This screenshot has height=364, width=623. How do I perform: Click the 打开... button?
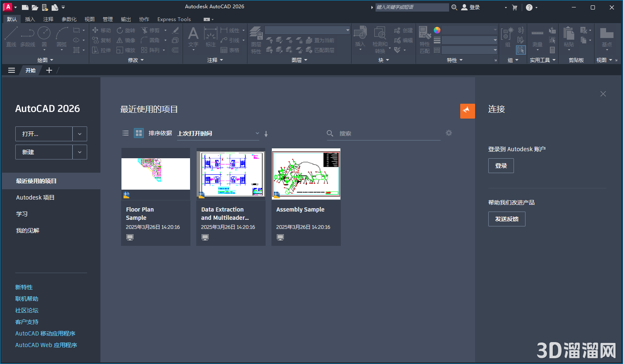(44, 134)
